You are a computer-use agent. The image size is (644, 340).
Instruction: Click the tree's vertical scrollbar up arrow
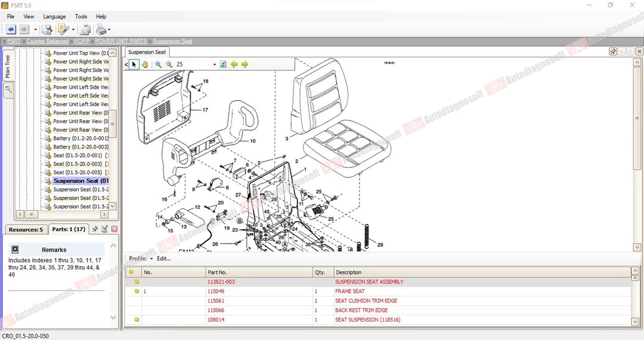[113, 53]
